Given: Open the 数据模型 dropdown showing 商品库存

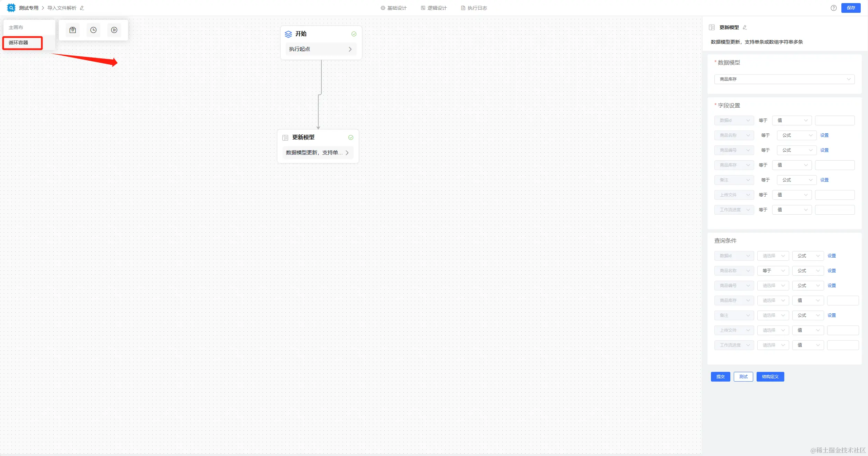Looking at the screenshot, I should (784, 79).
